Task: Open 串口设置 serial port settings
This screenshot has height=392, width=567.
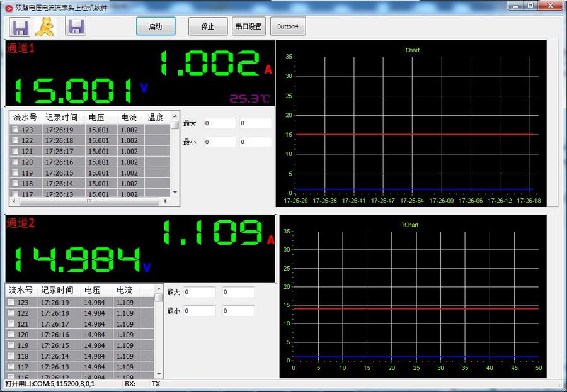Action: click(248, 27)
